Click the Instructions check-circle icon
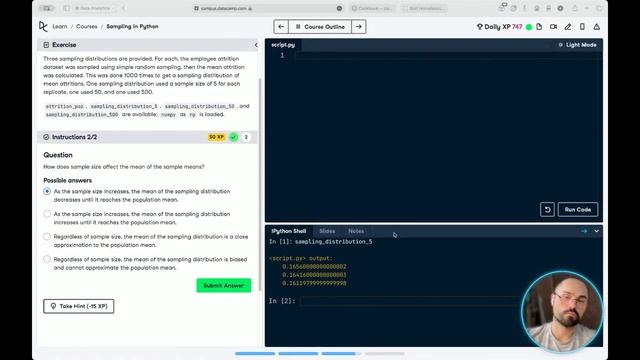Screen dimensions: 640x360 (46, 137)
